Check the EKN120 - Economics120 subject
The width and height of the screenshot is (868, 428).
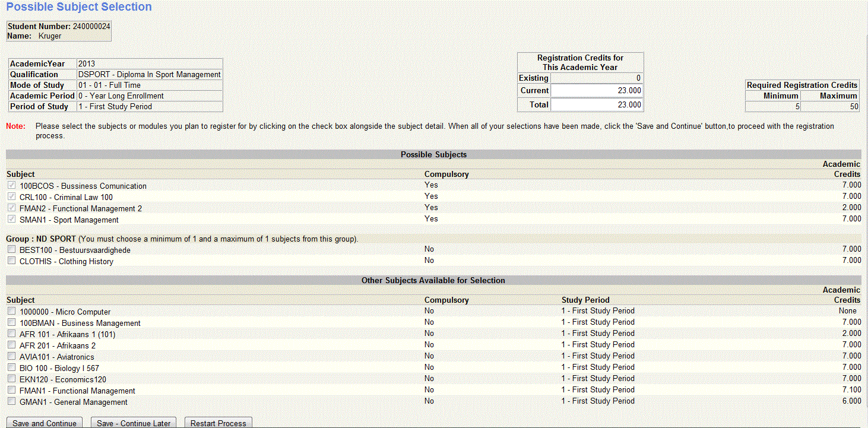(11, 378)
